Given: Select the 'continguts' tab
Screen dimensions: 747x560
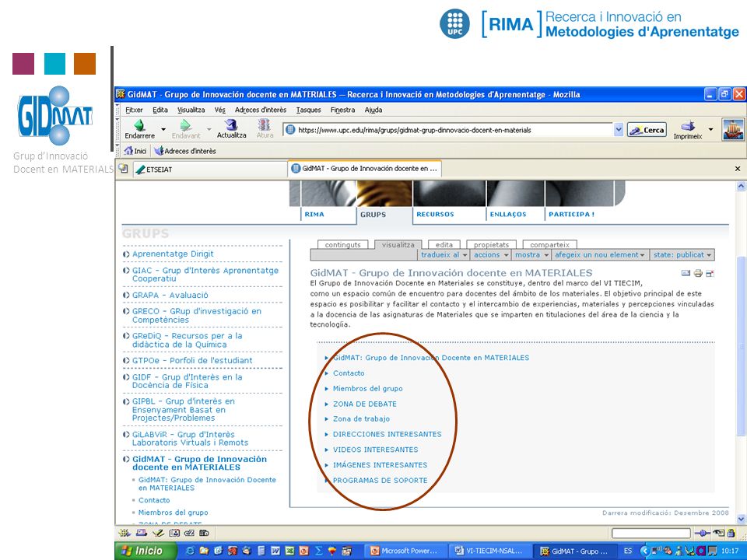Looking at the screenshot, I should coord(342,245).
